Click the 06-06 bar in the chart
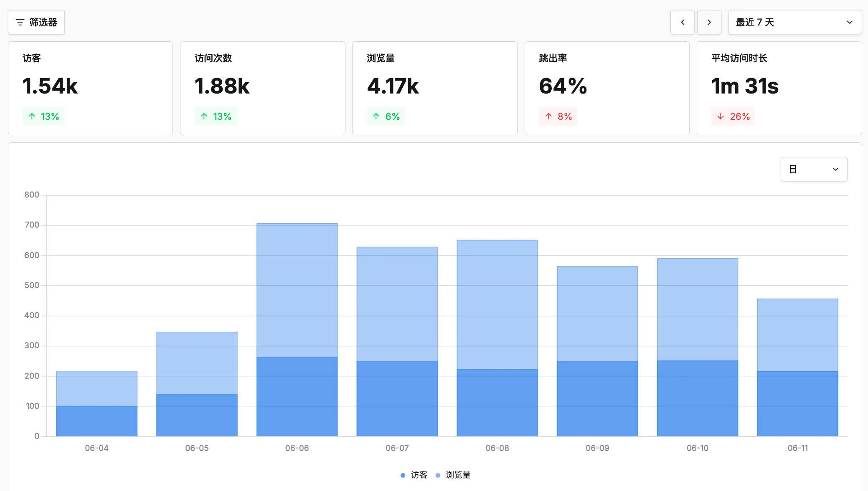 pyautogui.click(x=297, y=330)
